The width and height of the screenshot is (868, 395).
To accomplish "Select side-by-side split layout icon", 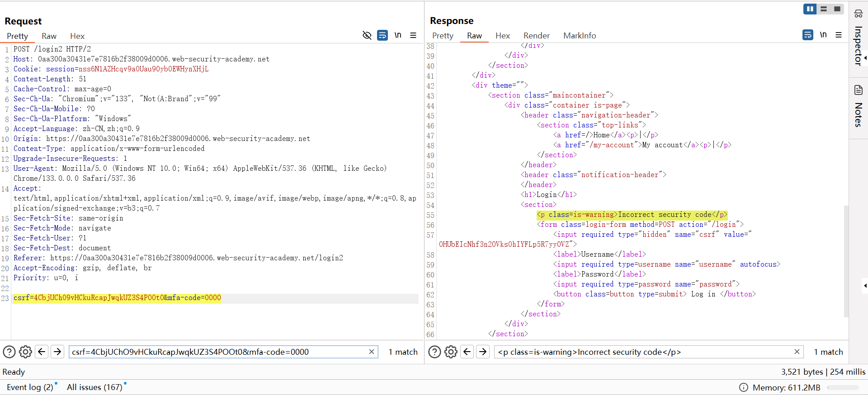I will coord(810,9).
